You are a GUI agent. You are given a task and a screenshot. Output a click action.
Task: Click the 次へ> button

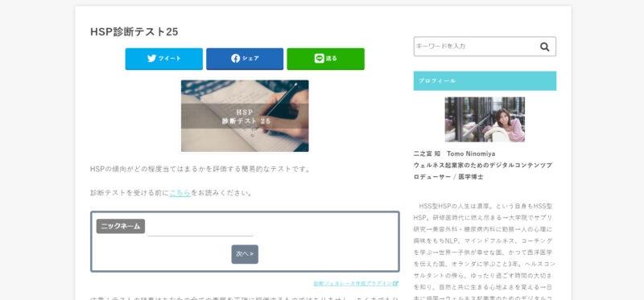pyautogui.click(x=245, y=254)
